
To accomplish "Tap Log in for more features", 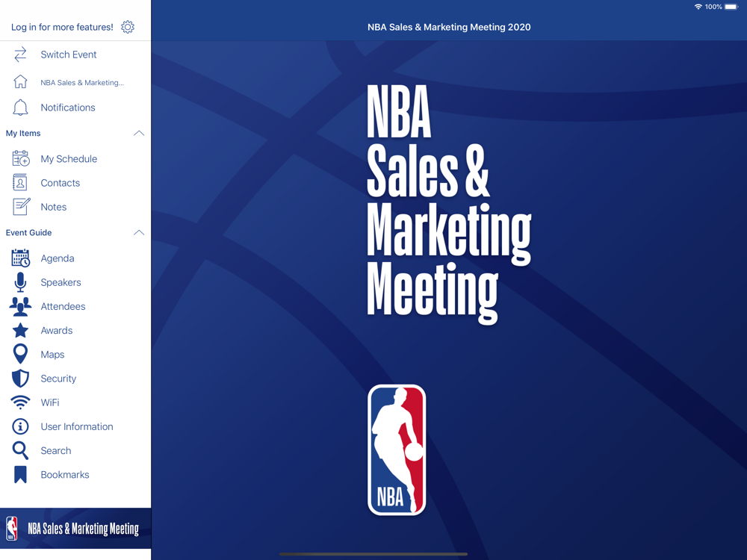I will (63, 27).
